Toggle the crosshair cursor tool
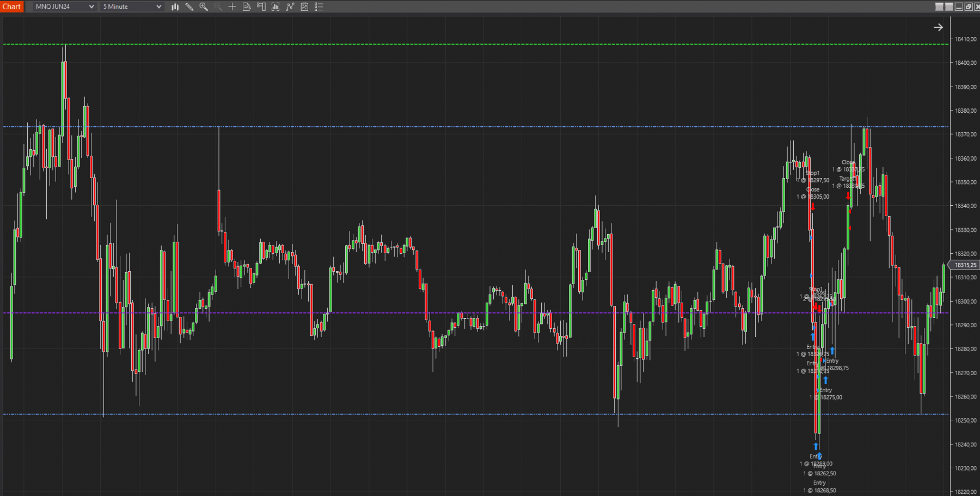Image resolution: width=980 pixels, height=496 pixels. click(x=232, y=7)
